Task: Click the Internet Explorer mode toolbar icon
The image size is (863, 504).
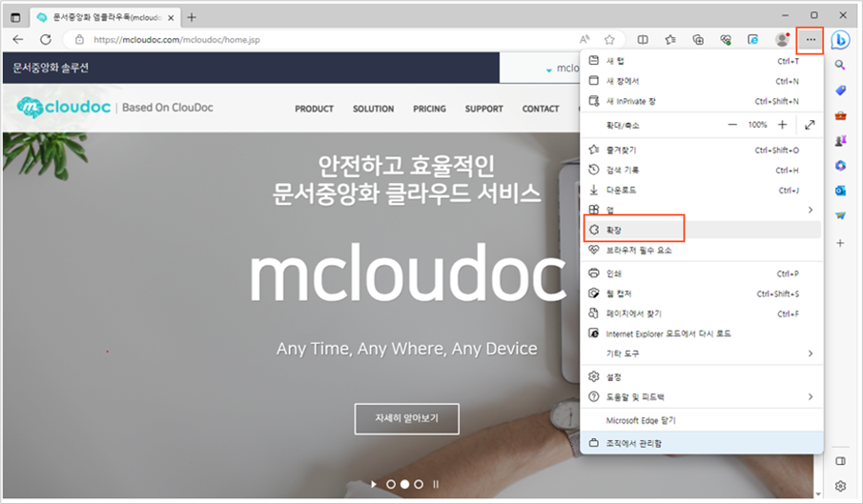Action: tap(753, 40)
